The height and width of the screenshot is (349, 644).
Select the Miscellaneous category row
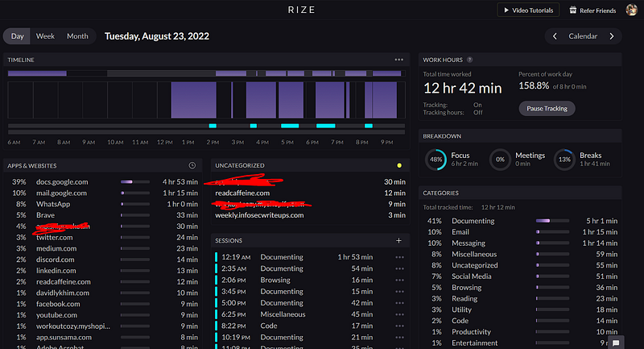tap(520, 254)
